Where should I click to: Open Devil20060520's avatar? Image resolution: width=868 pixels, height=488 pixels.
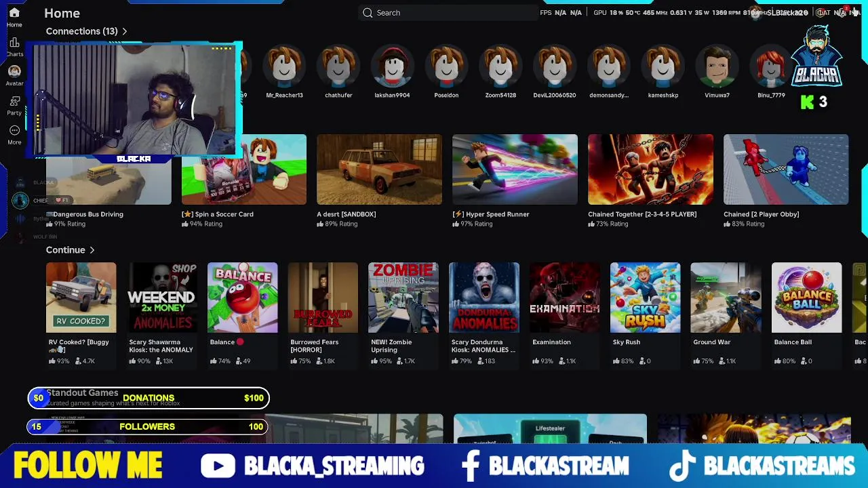click(555, 67)
